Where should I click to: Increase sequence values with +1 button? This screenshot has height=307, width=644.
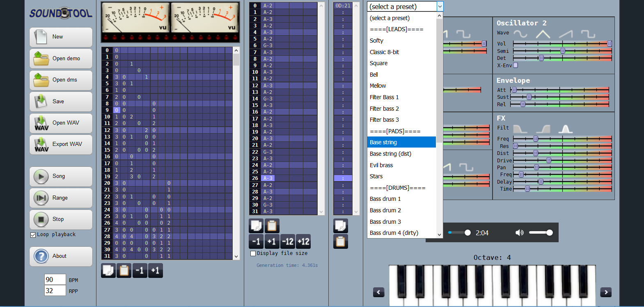click(x=156, y=271)
